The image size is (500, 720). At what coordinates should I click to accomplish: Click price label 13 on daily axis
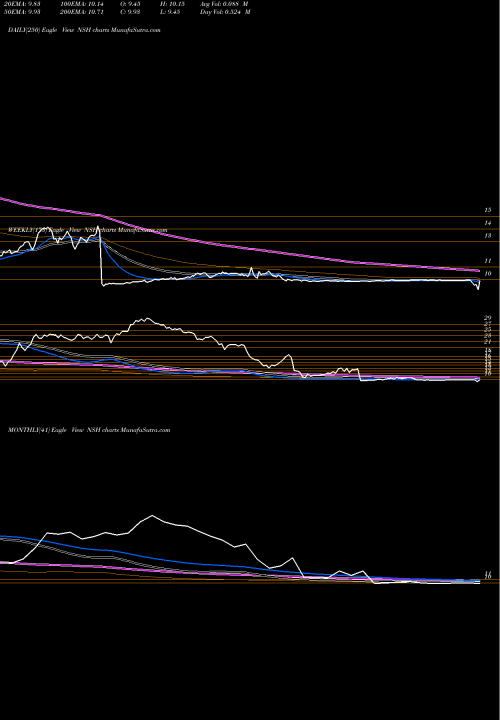coord(488,236)
